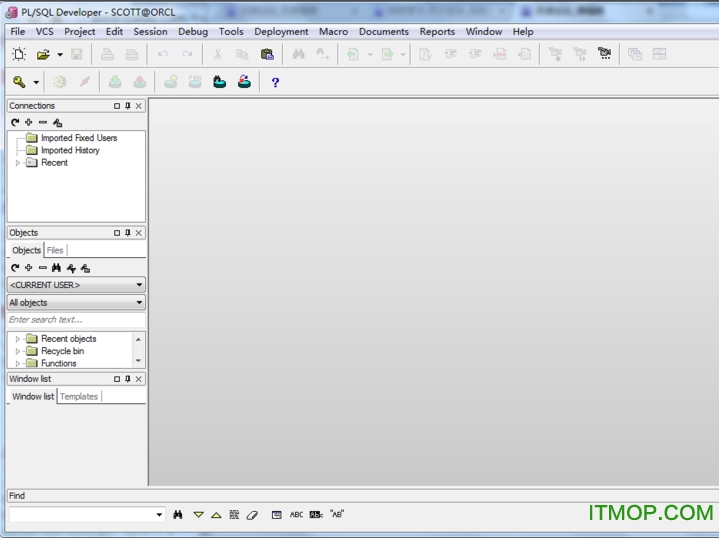Click the Rollback icon with red arrow
This screenshot has width=719, height=538.
pyautogui.click(x=140, y=82)
